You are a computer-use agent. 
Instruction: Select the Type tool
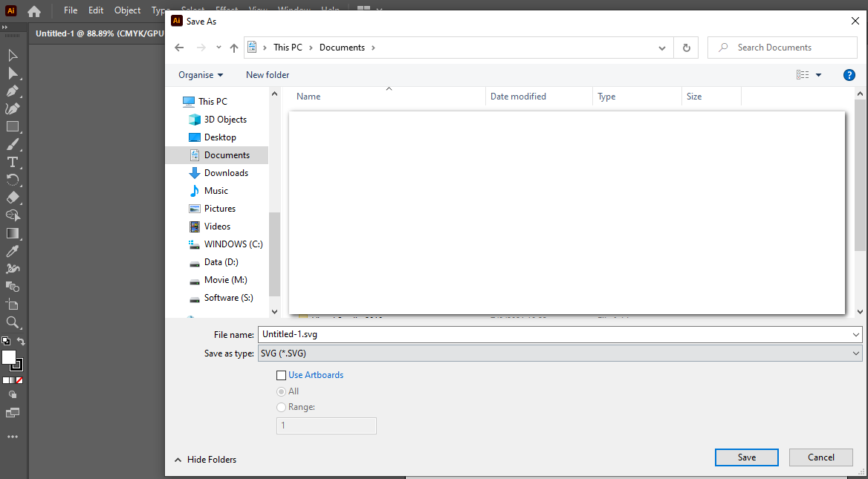pos(12,162)
